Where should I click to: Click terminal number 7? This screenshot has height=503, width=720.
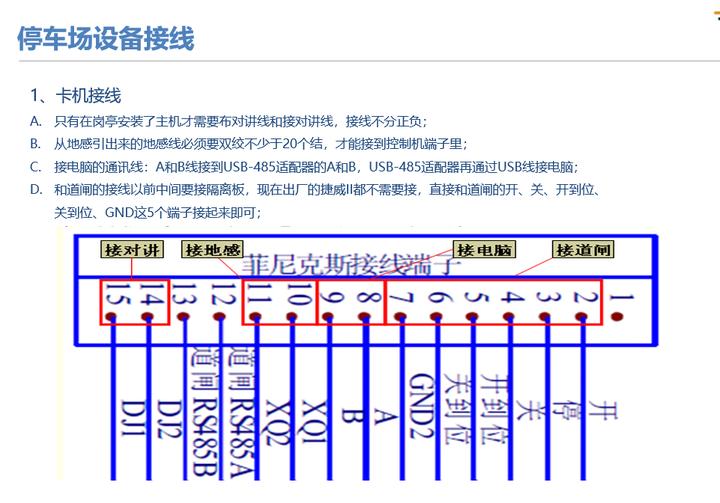point(402,298)
